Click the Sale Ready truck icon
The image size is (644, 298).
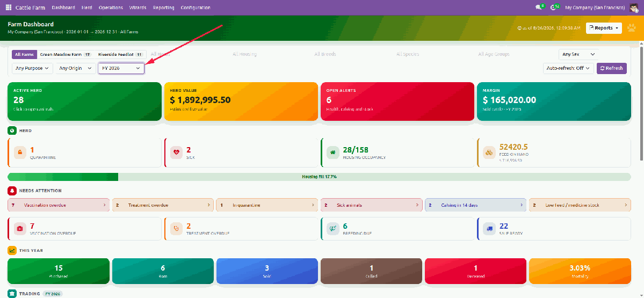pyautogui.click(x=489, y=229)
